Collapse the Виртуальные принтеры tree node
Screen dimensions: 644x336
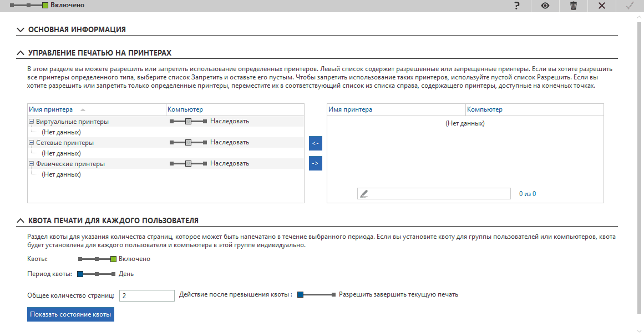(31, 122)
